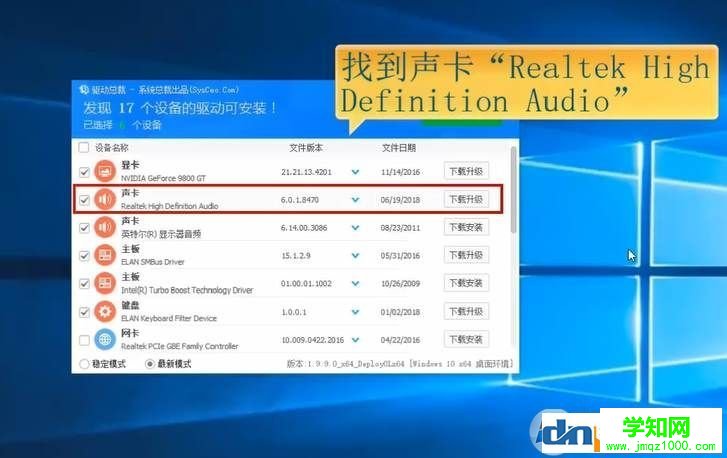Viewport: 727px width, 458px height.
Task: Click 下载升级 for Realtek High Definition Audio
Action: point(466,199)
